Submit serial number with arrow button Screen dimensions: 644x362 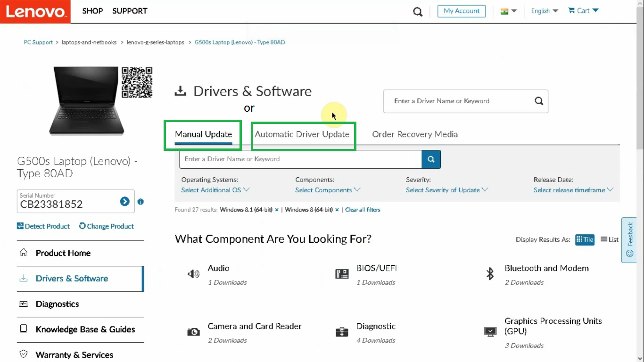[x=124, y=202]
